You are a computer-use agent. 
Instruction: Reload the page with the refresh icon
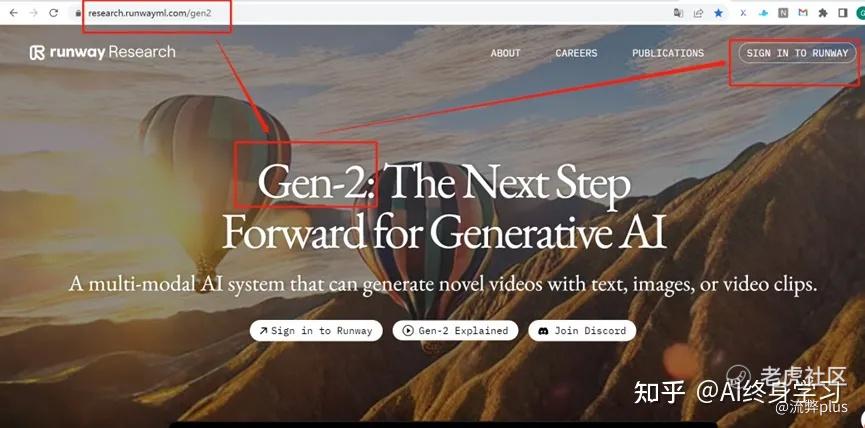click(x=54, y=13)
